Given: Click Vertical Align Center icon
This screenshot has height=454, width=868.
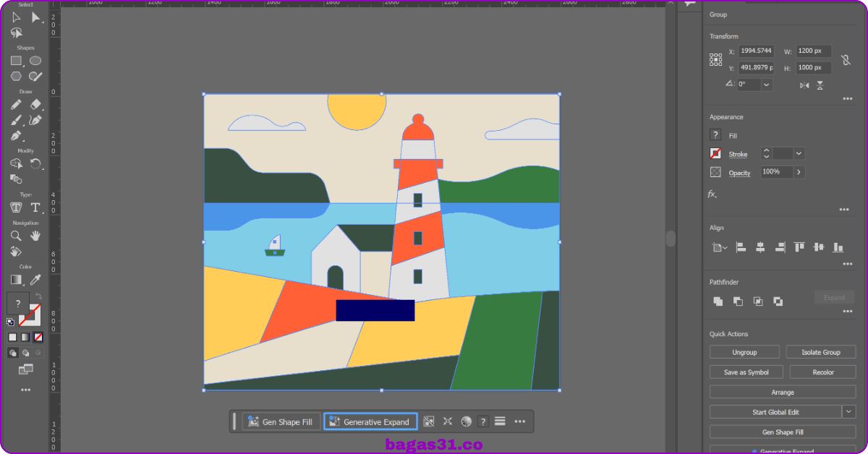Looking at the screenshot, I should 819,247.
